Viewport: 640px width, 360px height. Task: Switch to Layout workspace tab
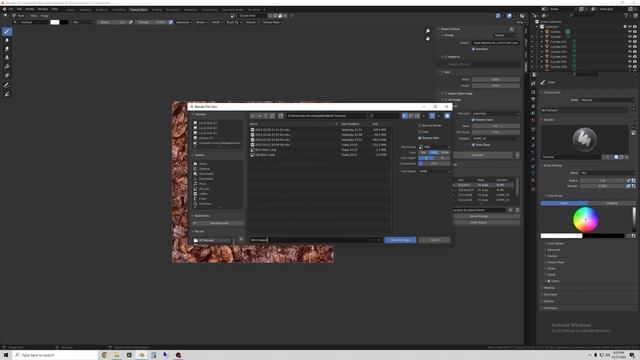(x=70, y=9)
